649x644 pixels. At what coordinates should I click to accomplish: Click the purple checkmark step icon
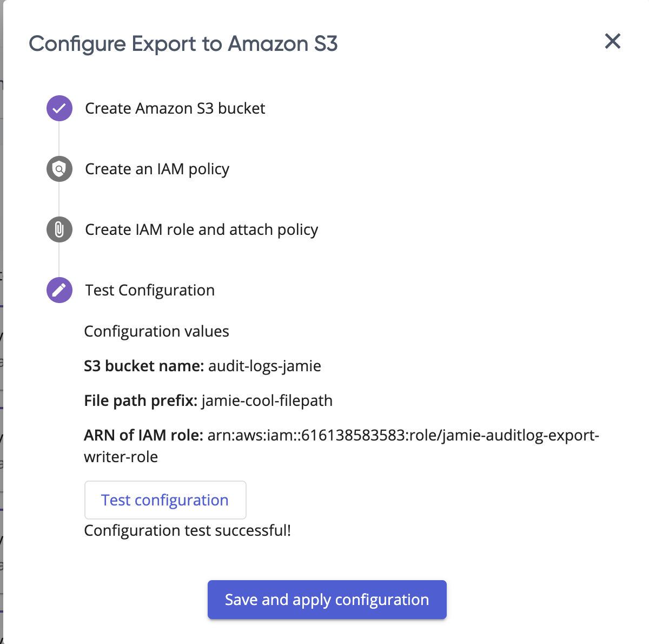(59, 108)
